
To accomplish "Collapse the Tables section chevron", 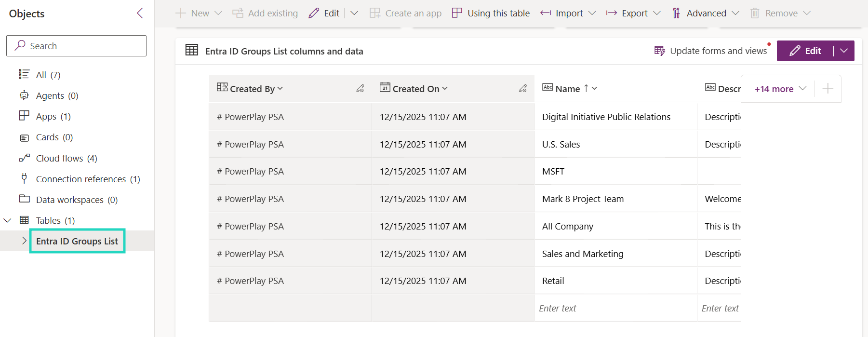I will (7, 220).
